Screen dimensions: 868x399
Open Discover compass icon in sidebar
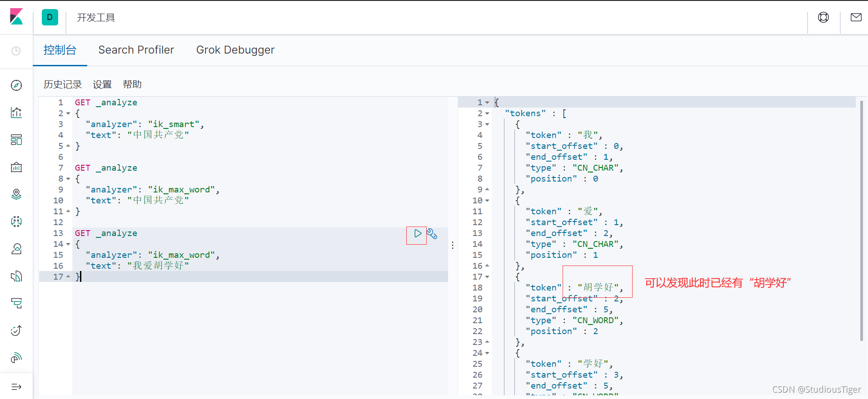tap(16, 85)
